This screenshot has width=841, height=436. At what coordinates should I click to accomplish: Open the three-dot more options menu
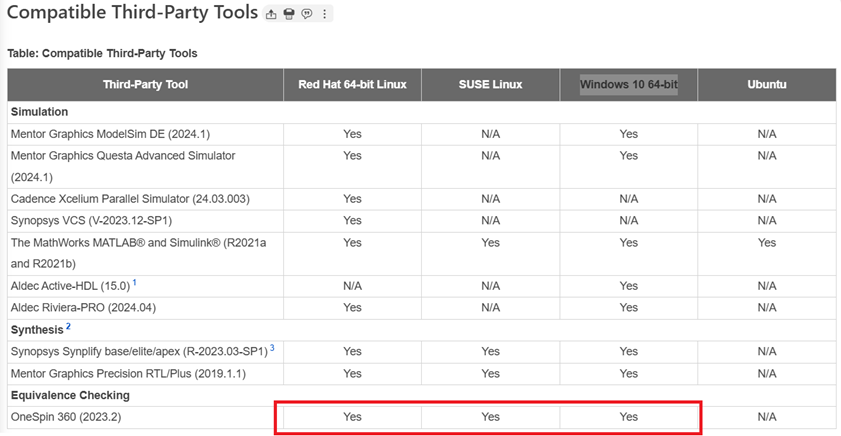pyautogui.click(x=324, y=15)
